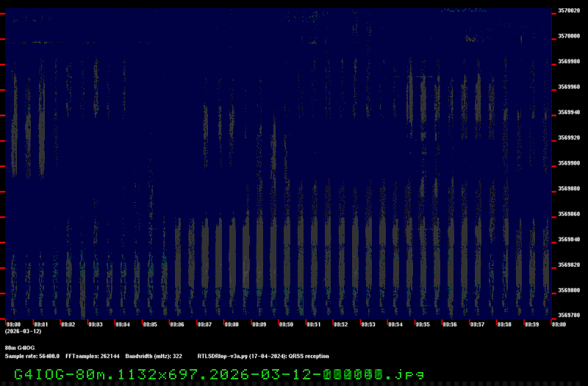Select the Sample rate: 56400.0 text
Screen dimensions: 588x386
(32, 356)
